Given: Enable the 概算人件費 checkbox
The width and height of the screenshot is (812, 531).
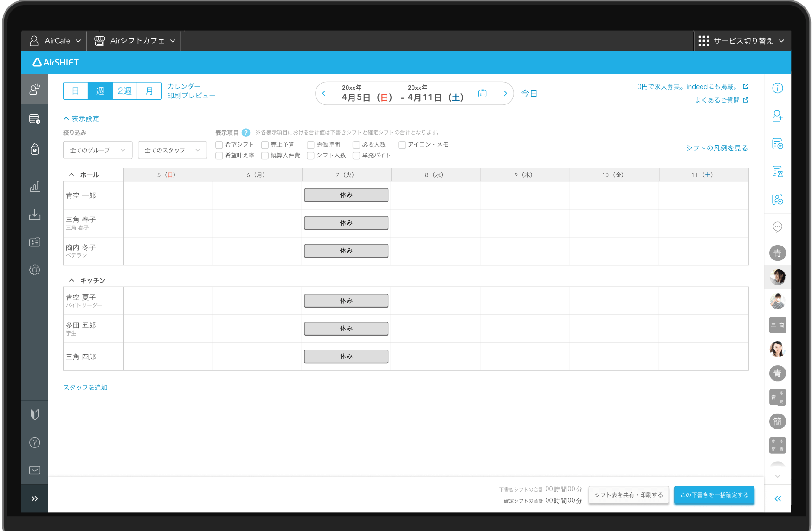Looking at the screenshot, I should coord(265,155).
